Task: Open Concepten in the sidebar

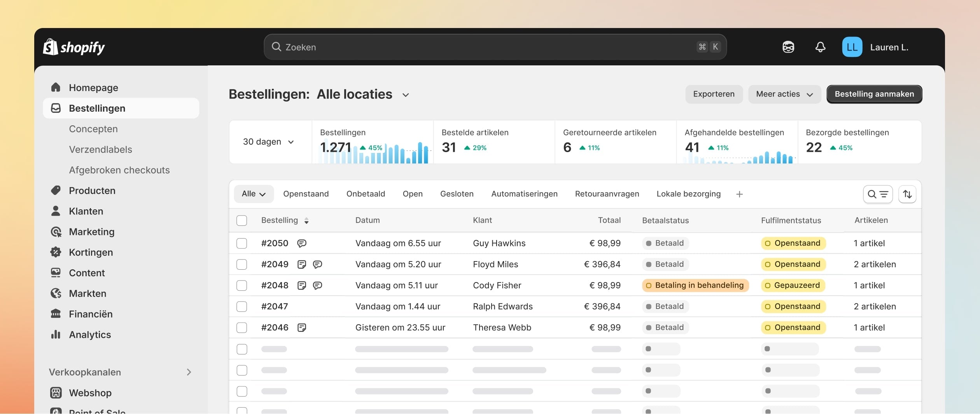Action: tap(93, 129)
